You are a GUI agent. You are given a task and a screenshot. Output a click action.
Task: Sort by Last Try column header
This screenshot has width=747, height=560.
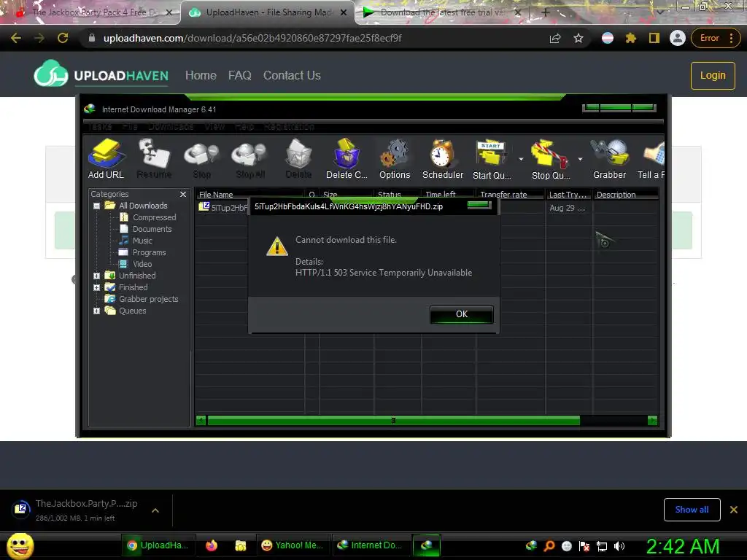point(569,194)
